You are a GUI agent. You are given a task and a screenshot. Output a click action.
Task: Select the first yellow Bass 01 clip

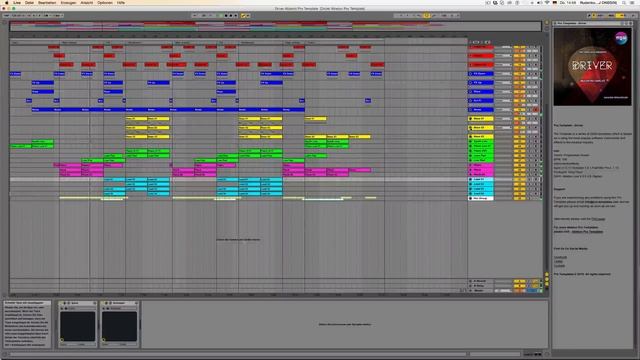coord(136,119)
